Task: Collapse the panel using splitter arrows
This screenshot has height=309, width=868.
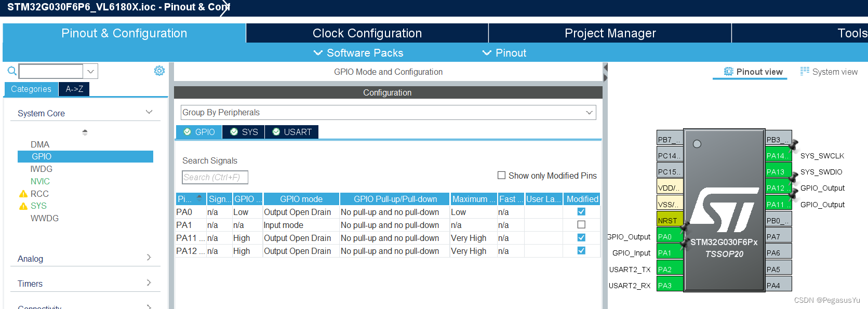Action: [605, 72]
